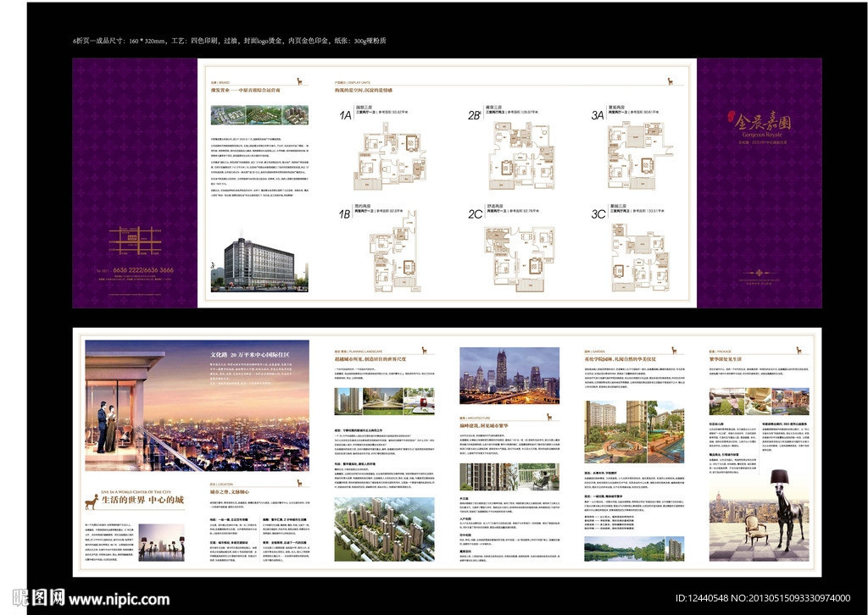Click the three-photo strip in PLANNING LANDSCAPE section
Image resolution: width=868 pixels, height=615 pixels.
(384, 401)
